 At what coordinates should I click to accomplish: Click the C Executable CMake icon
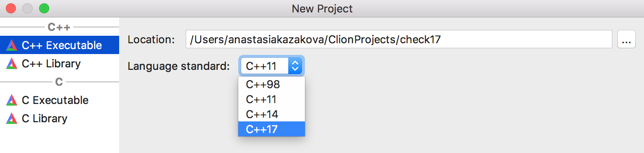pos(12,100)
